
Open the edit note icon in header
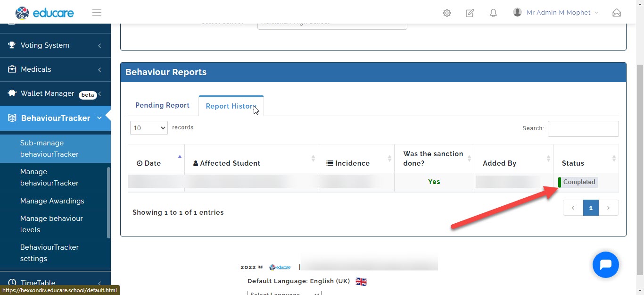470,13
